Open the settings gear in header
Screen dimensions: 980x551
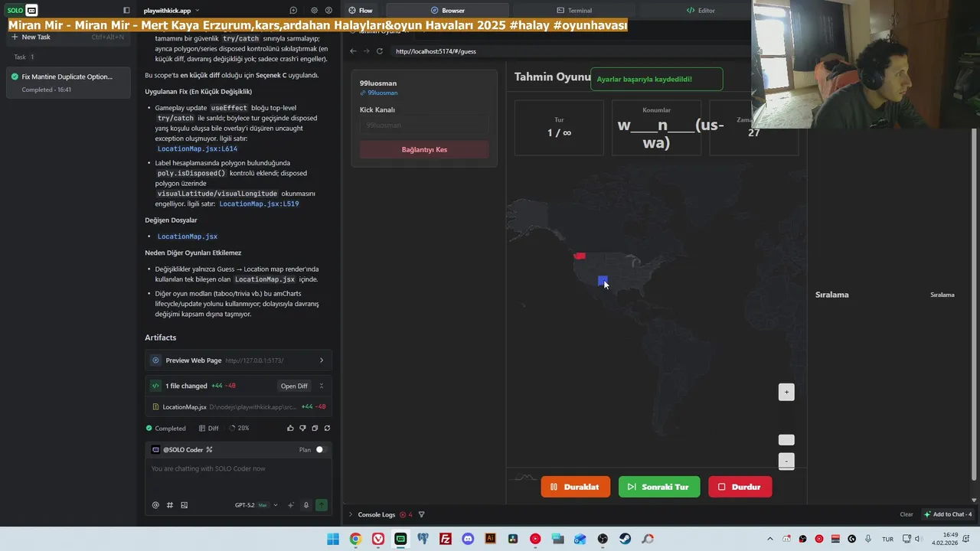click(314, 11)
